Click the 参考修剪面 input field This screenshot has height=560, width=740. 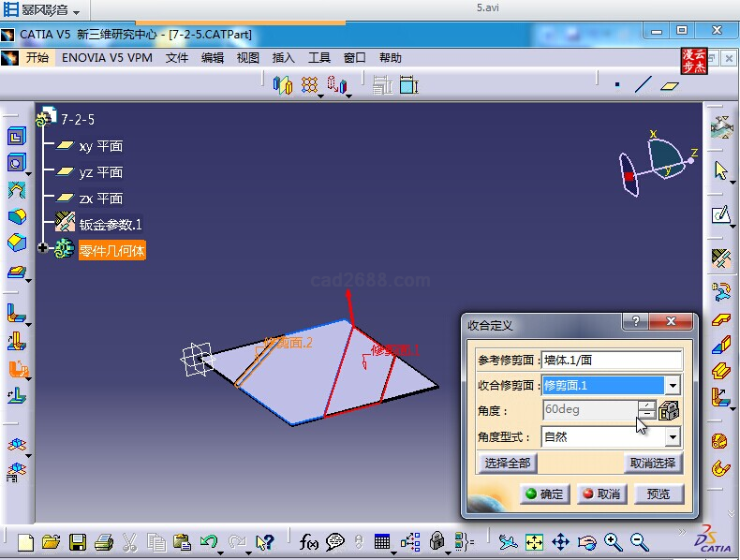pos(611,360)
